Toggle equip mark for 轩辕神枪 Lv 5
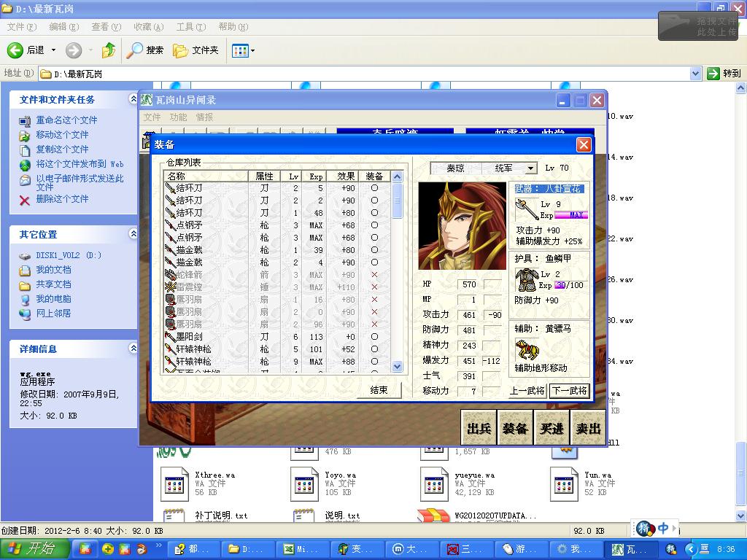The width and height of the screenshot is (747, 560). pos(374,349)
